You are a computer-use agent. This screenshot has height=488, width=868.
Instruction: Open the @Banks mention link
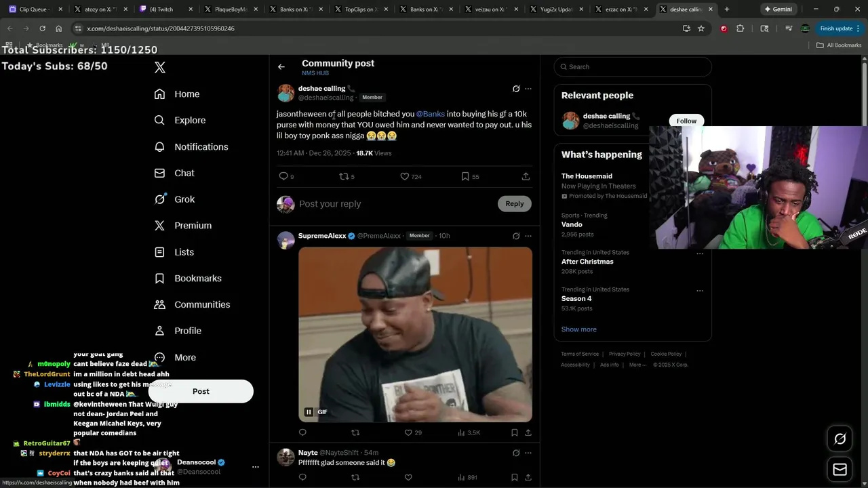pyautogui.click(x=431, y=114)
